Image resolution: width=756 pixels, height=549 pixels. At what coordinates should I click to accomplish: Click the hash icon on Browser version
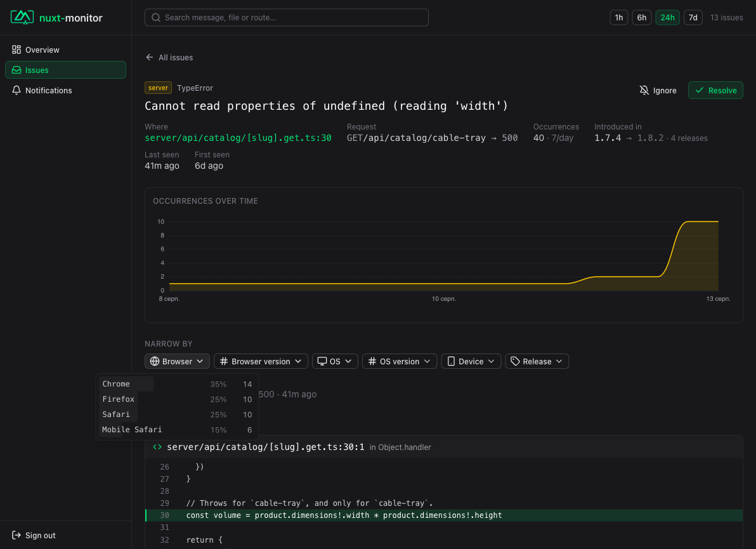pyautogui.click(x=224, y=361)
